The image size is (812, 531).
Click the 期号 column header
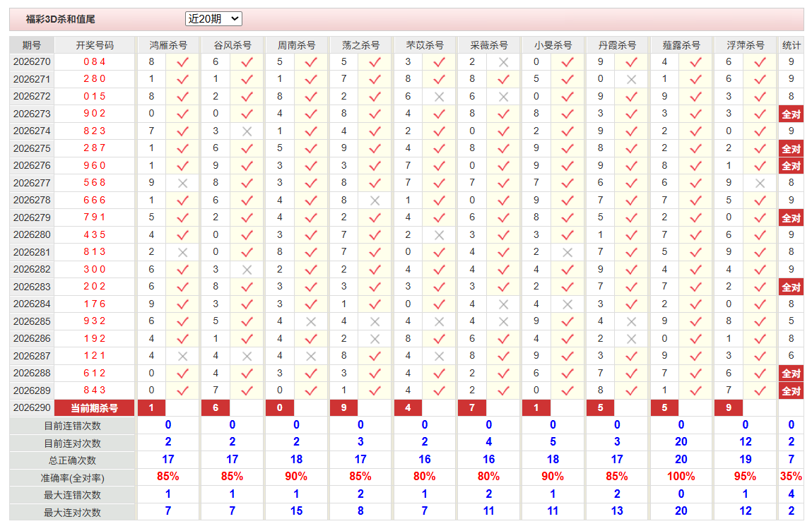[x=32, y=45]
